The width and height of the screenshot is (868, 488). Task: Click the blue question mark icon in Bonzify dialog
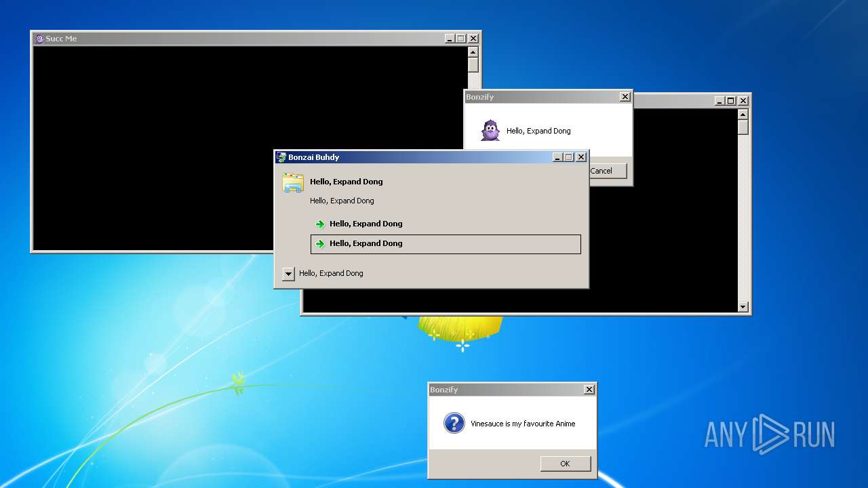click(454, 423)
